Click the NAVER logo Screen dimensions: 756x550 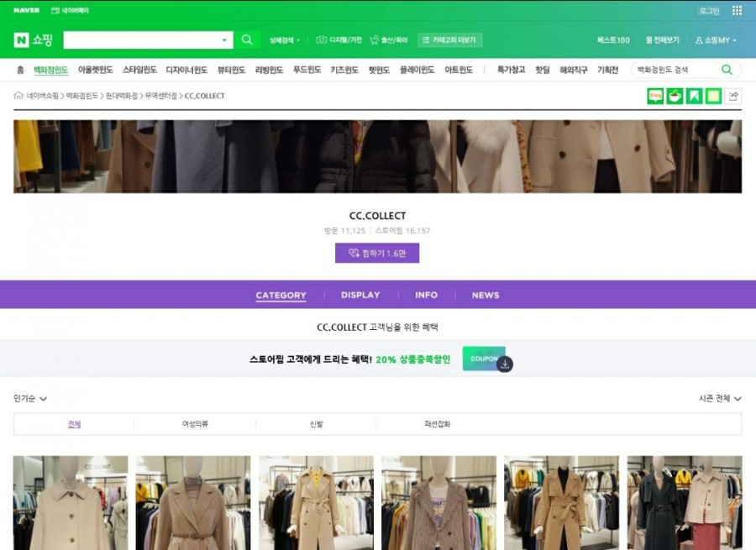coord(27,10)
